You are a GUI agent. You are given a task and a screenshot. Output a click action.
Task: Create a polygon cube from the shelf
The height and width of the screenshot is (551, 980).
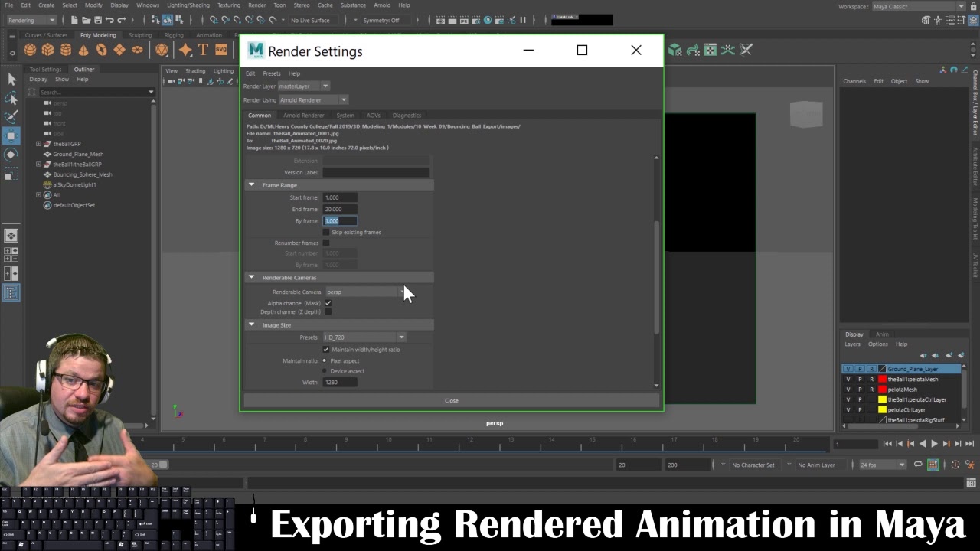[47, 50]
